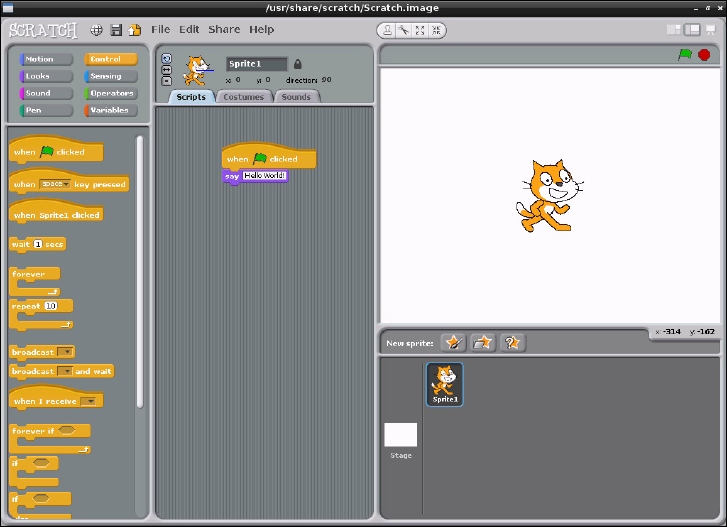Switch to the Scripts tab

coord(191,97)
